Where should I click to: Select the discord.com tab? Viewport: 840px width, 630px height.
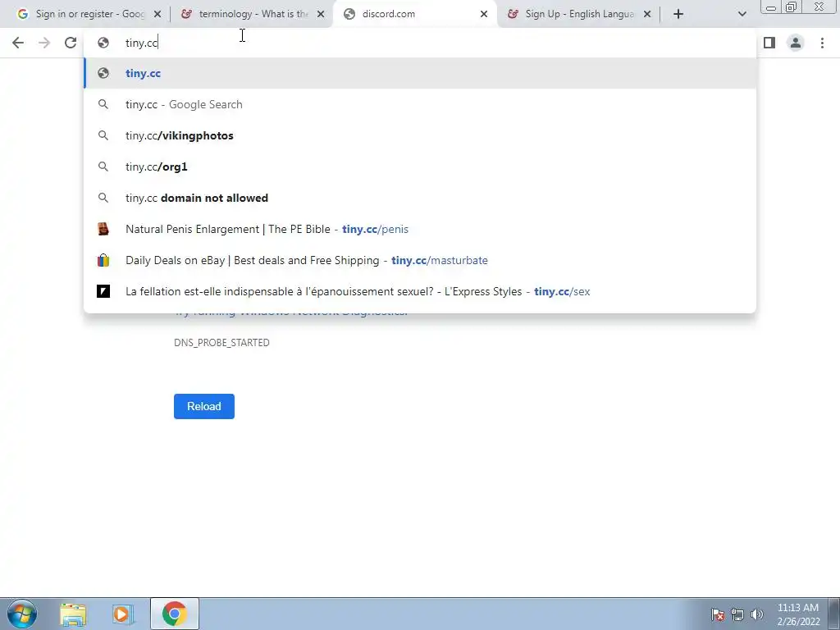coord(413,14)
